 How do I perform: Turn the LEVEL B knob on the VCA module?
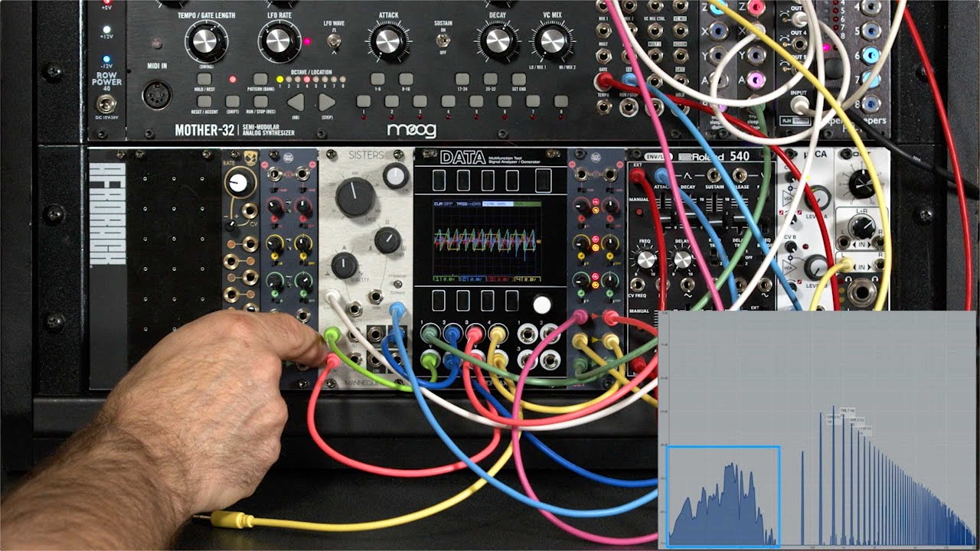point(817,266)
